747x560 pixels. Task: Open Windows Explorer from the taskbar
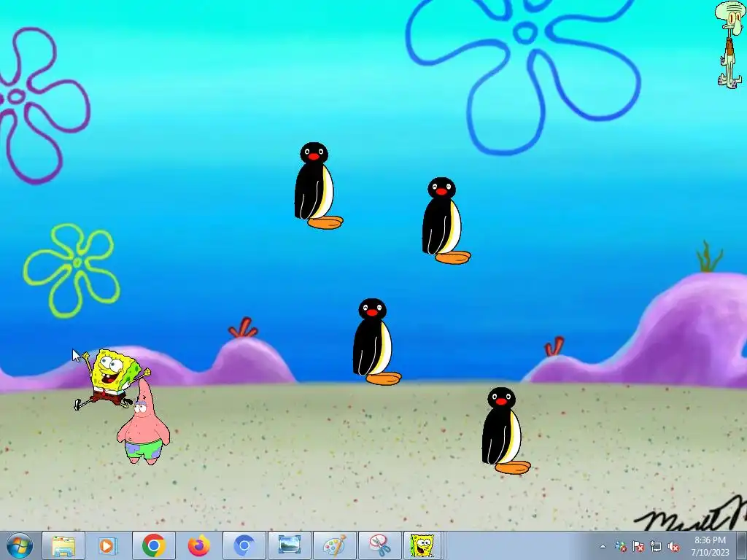click(63, 545)
